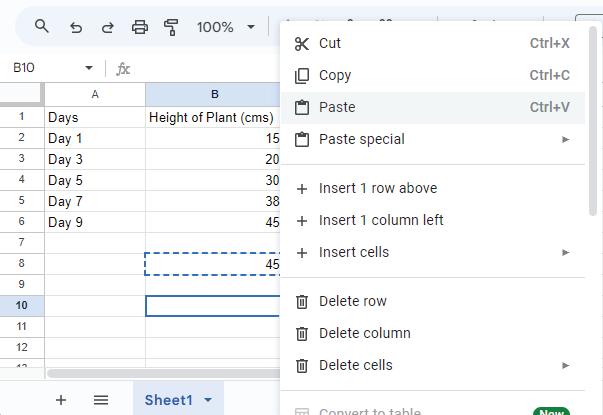Select the row 10 header
Screen dimensions: 603x415
[21, 305]
